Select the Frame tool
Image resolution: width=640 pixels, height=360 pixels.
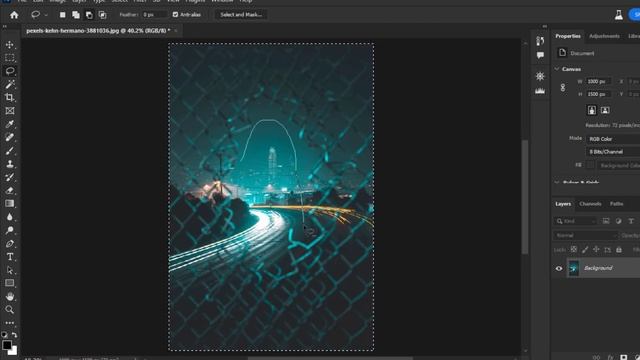tap(10, 111)
